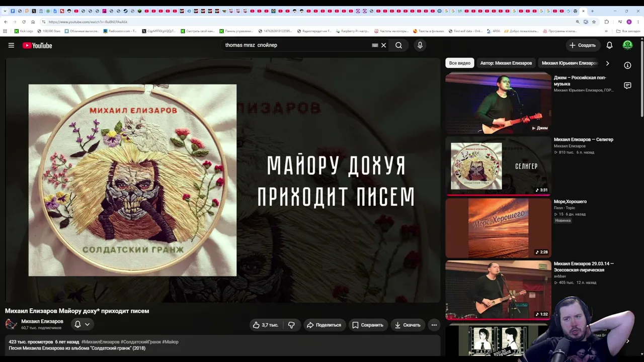
Task: Open the Джем – Российская поп-музыка thumbnail
Action: (x=498, y=103)
